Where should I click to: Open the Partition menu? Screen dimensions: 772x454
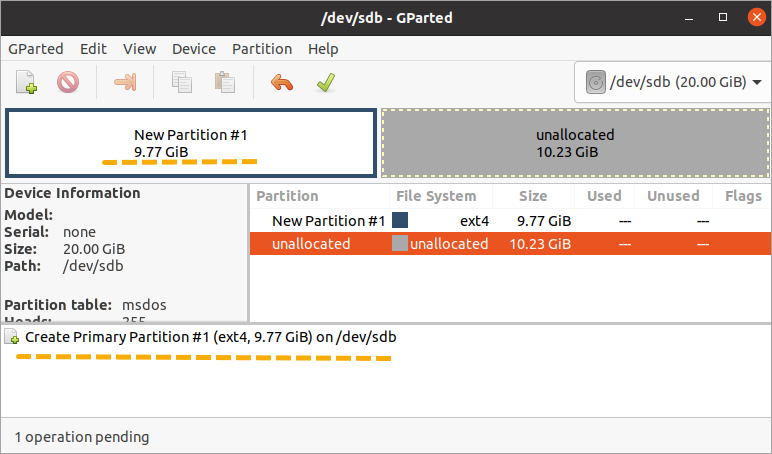[x=262, y=49]
